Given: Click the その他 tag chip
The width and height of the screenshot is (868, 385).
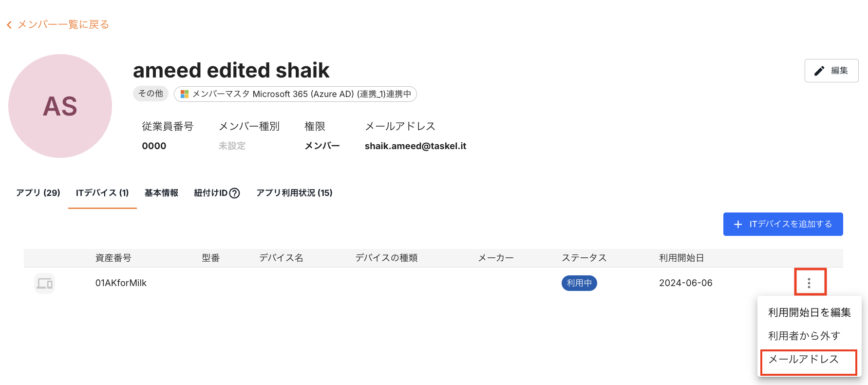Looking at the screenshot, I should click(151, 94).
